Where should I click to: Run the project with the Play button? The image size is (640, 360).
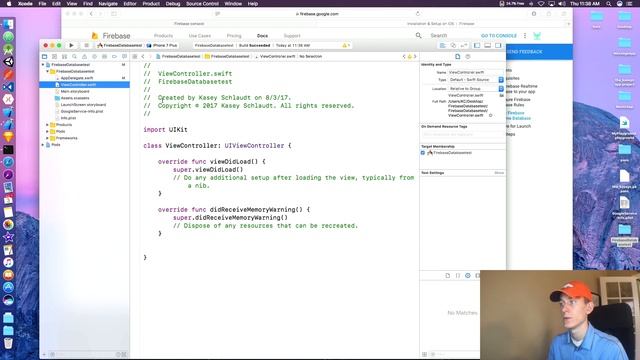[x=71, y=45]
